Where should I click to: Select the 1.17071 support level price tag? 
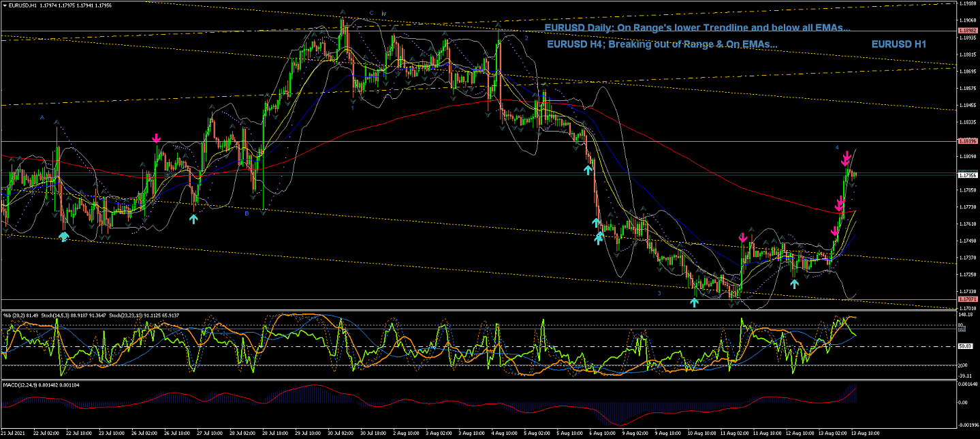[968, 299]
